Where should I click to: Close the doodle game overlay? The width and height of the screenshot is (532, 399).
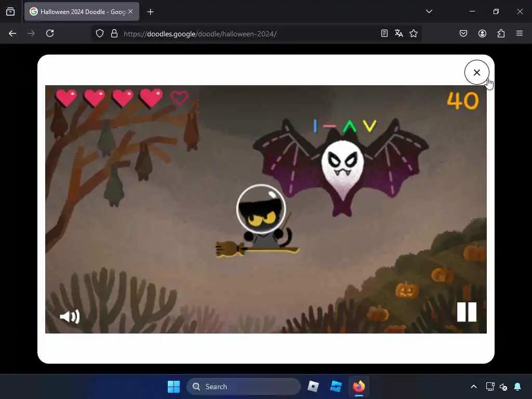(477, 72)
